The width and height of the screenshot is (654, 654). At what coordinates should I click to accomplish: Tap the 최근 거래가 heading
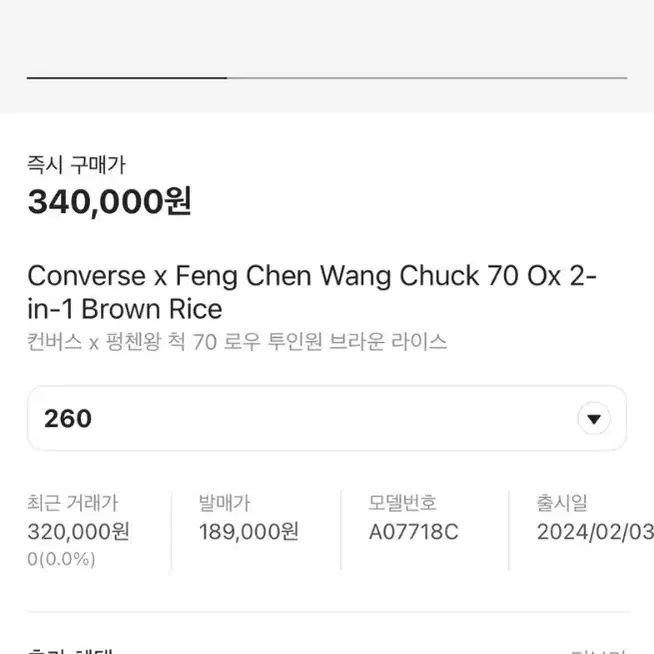(73, 503)
